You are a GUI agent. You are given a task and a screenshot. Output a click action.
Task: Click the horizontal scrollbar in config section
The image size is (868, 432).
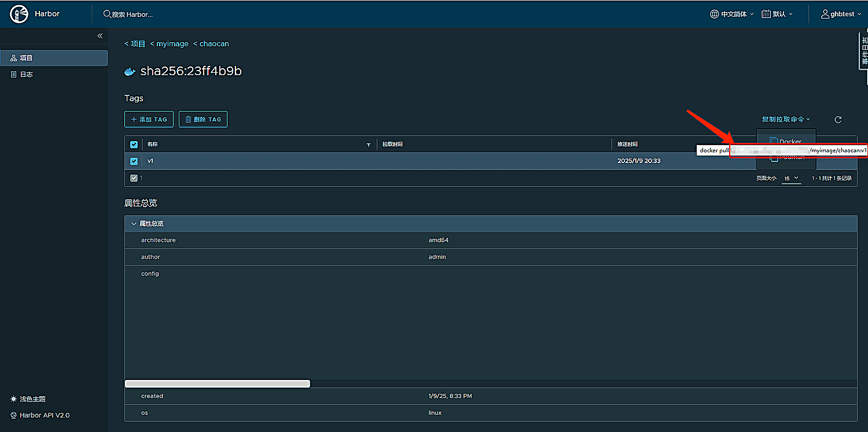click(218, 383)
